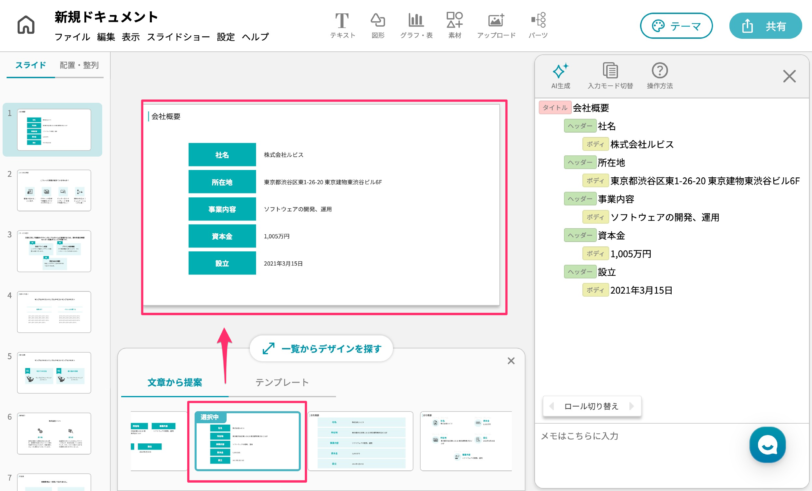Select slide 1 thumbnail
Image resolution: width=812 pixels, height=491 pixels.
(54, 129)
